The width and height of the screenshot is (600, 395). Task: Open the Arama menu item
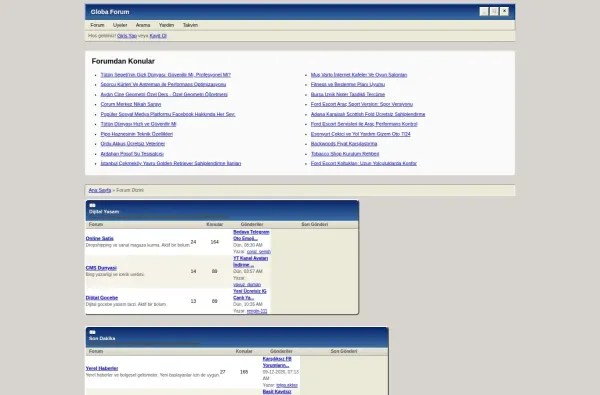pyautogui.click(x=143, y=25)
